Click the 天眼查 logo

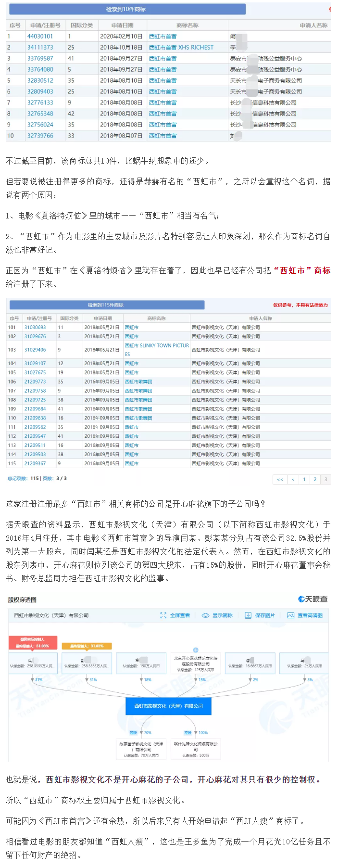(313, 599)
